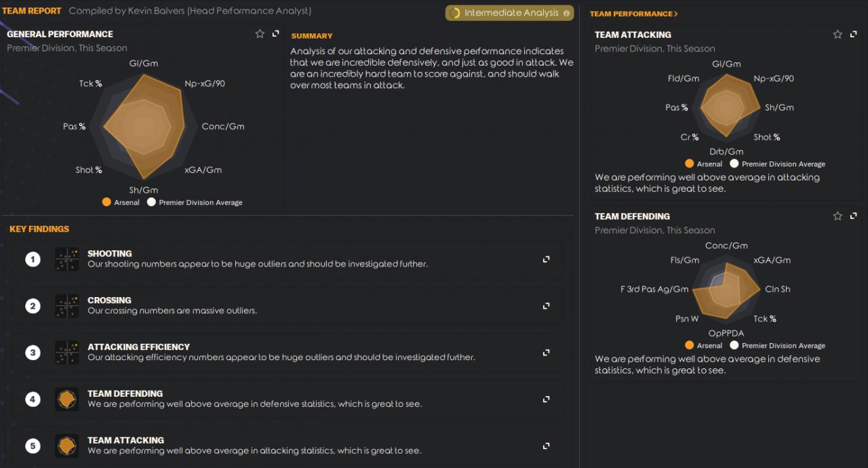Image resolution: width=868 pixels, height=468 pixels.
Task: Star the Team Attacking panel
Action: (837, 35)
